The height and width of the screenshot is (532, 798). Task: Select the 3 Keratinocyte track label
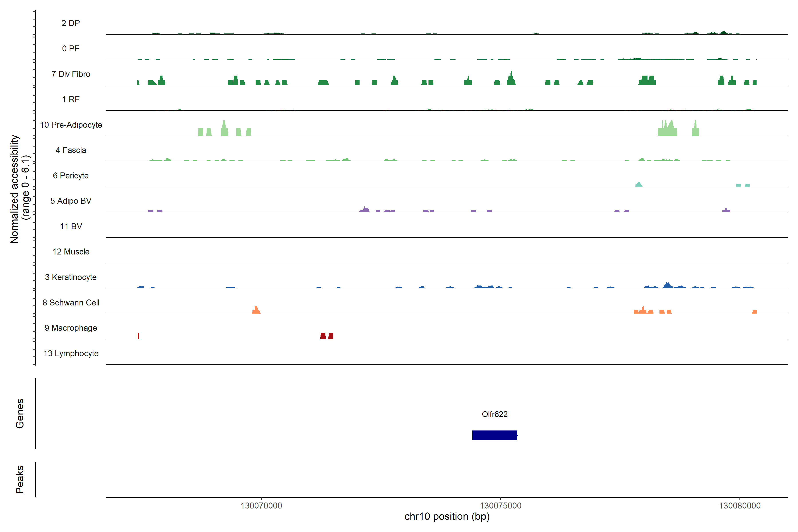pyautogui.click(x=70, y=277)
